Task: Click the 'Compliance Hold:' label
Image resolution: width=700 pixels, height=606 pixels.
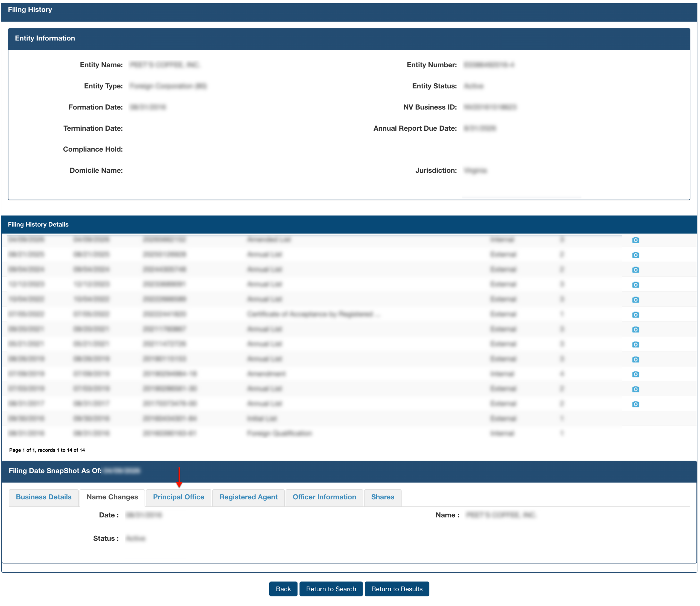Action: click(93, 149)
